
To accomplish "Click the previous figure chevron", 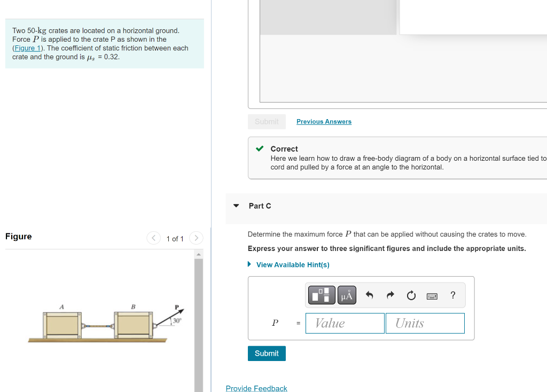I will tap(153, 238).
